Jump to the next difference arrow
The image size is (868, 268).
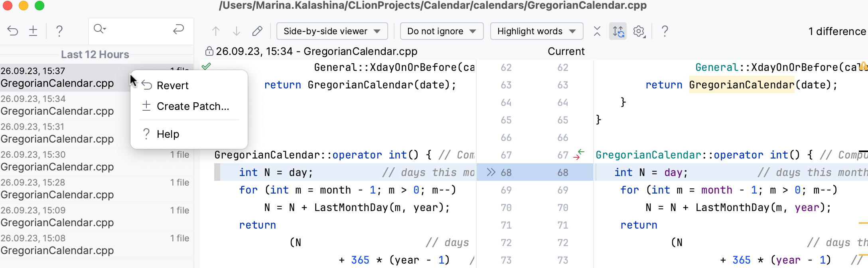tap(237, 31)
